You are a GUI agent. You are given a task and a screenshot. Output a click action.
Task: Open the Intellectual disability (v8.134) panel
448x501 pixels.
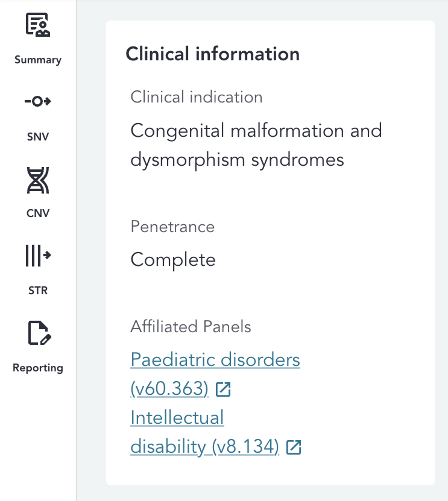[177, 418]
